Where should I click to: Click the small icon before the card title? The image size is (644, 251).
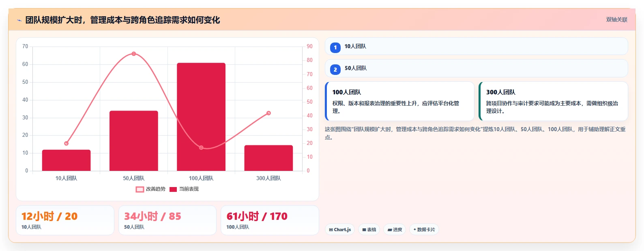[19, 20]
